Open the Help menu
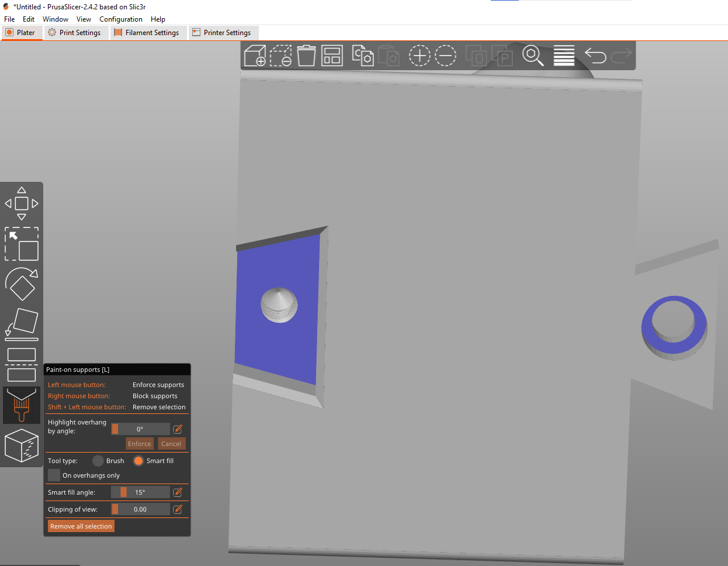 point(158,19)
